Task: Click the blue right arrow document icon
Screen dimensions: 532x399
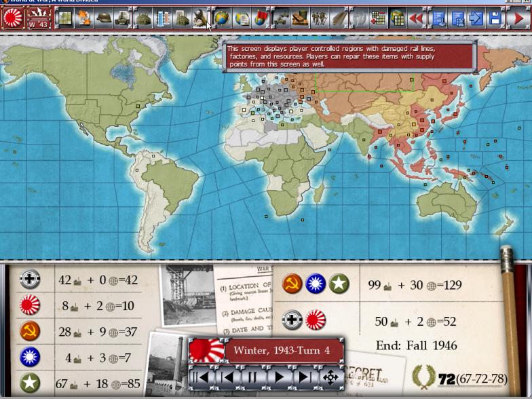Action: tap(476, 18)
